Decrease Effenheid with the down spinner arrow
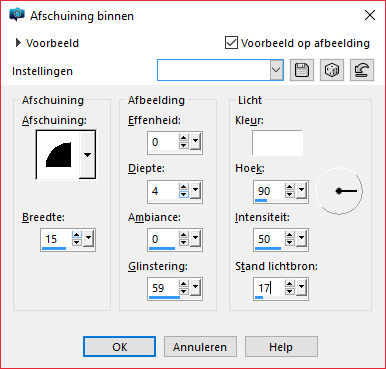Screen dimensions: 386x369 184,146
